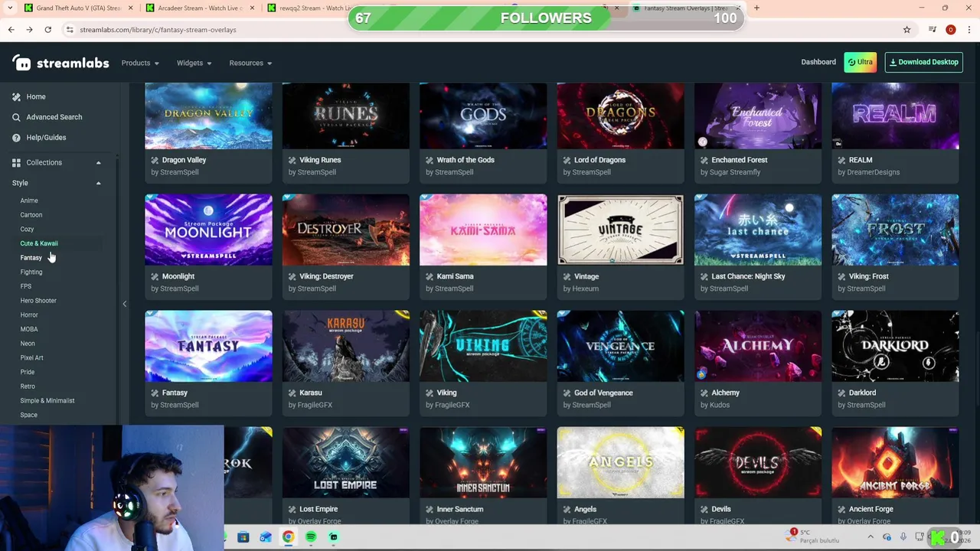Screen dimensions: 980x551
Task: Switch to the Grand Theft Auto V browser tab
Action: [79, 8]
